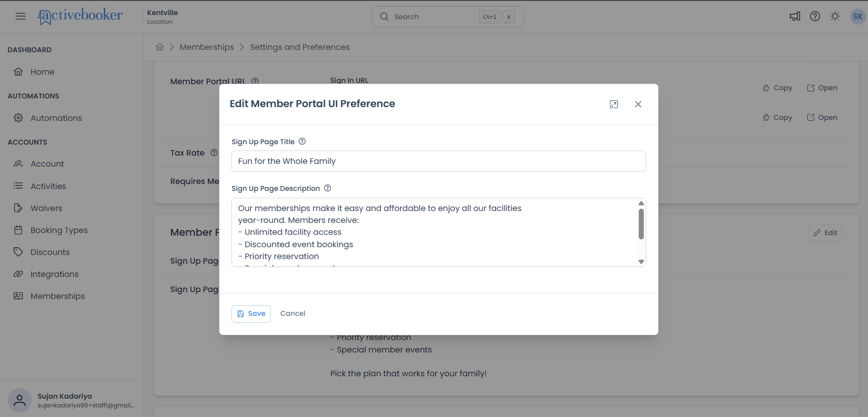868x417 pixels.
Task: Click the Booking Types calendar icon
Action: (18, 230)
